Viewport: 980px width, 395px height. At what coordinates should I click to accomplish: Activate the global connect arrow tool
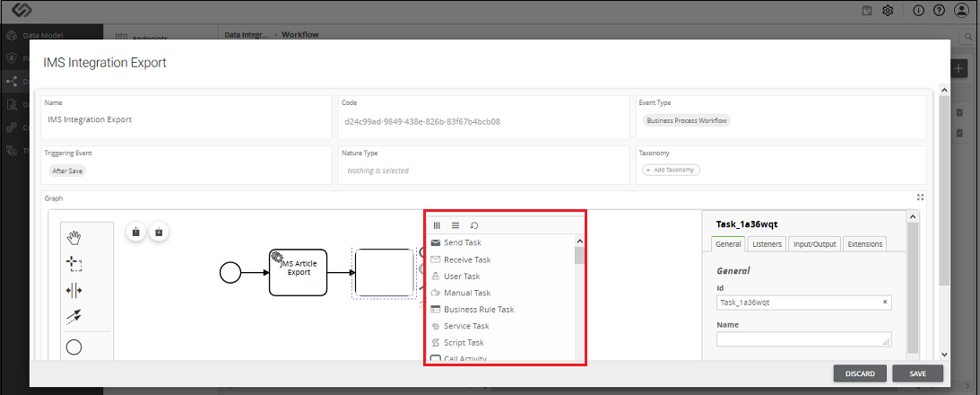pyautogui.click(x=74, y=317)
